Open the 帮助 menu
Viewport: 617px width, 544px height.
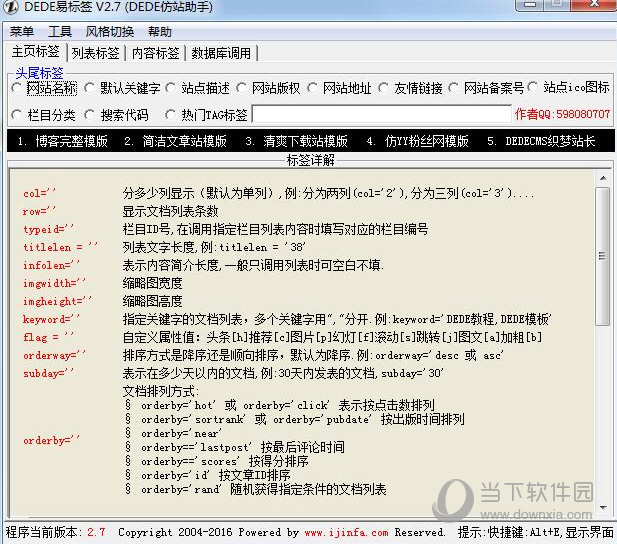pos(160,31)
